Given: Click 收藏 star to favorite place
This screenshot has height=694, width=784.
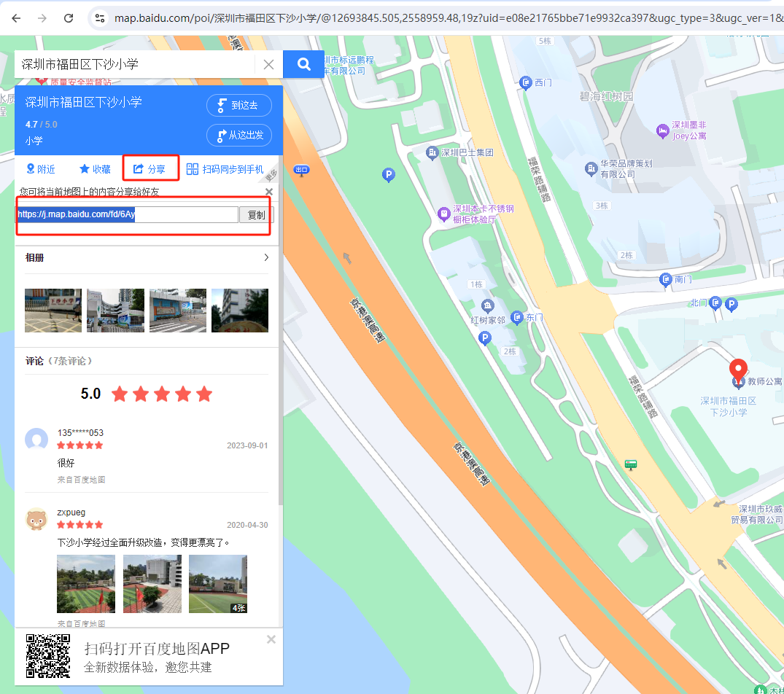Looking at the screenshot, I should tap(95, 169).
